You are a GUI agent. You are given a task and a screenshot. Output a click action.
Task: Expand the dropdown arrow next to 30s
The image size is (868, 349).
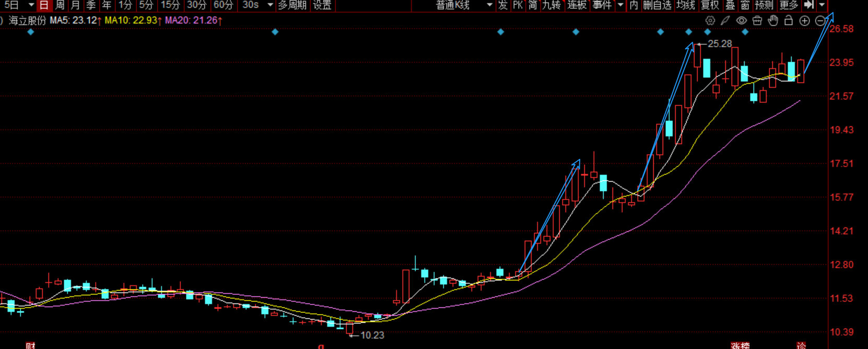270,5
